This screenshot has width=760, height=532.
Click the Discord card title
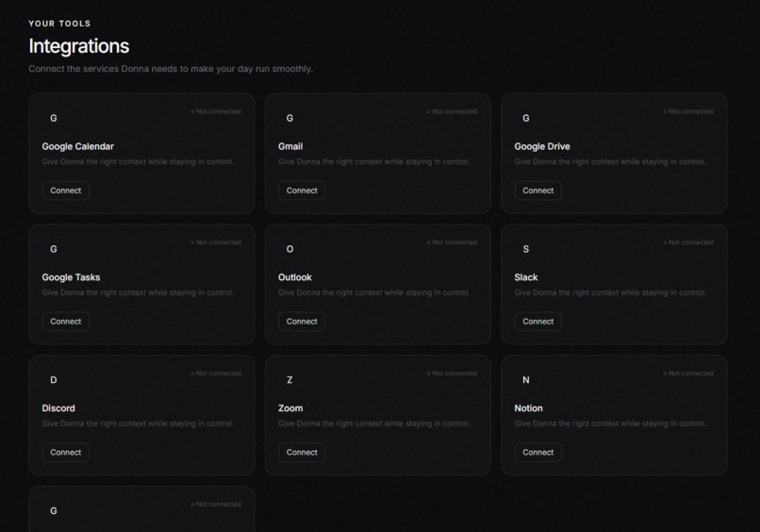58,408
